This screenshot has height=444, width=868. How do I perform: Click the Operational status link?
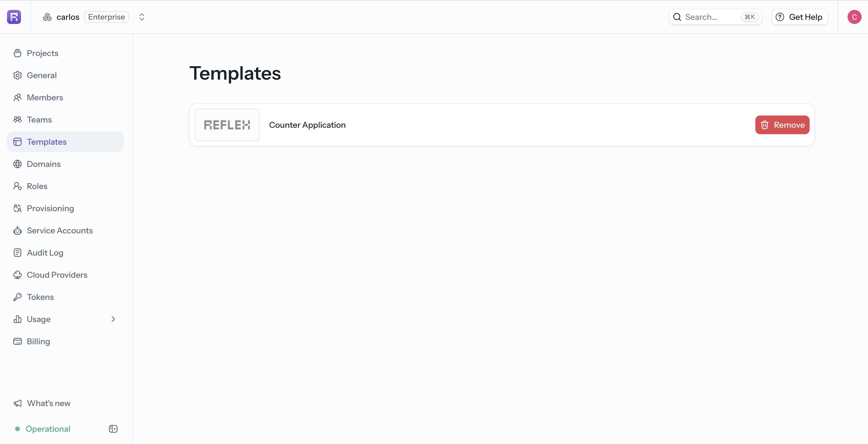click(x=48, y=429)
